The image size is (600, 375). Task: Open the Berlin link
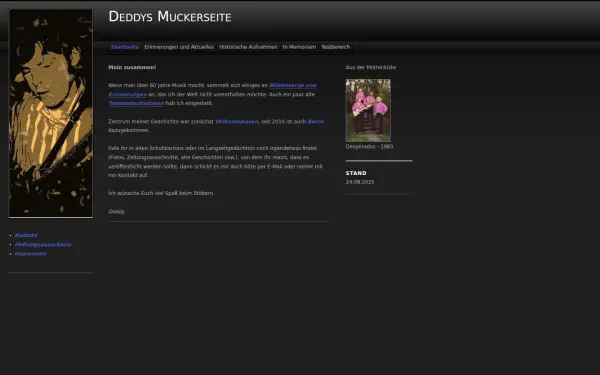(316, 122)
